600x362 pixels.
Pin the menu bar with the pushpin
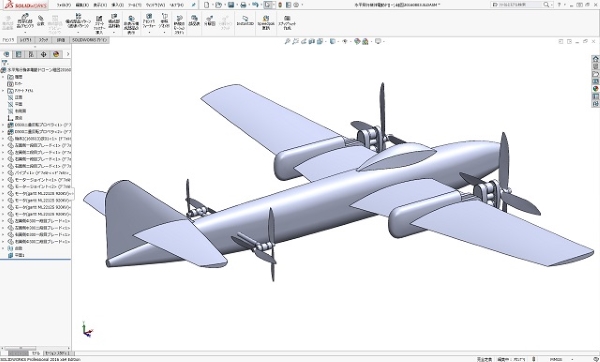coord(194,5)
